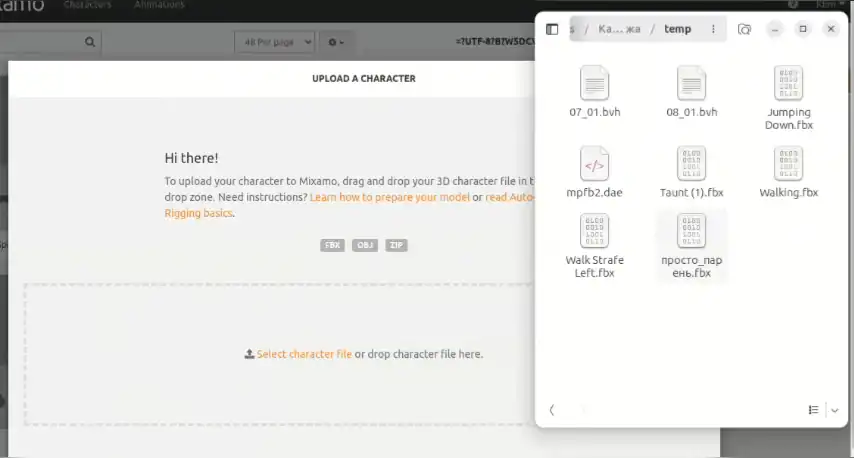This screenshot has width=854, height=458.
Task: Go back with the file manager back arrow
Action: coord(552,410)
